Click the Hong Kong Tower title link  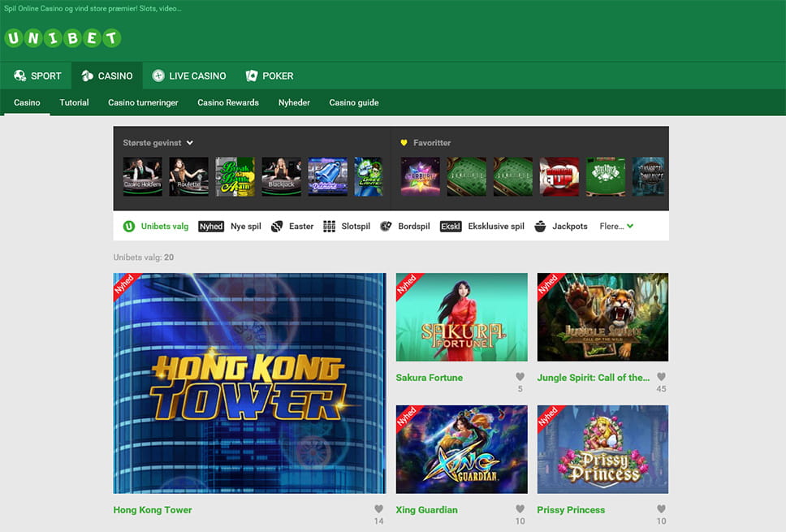tap(153, 509)
